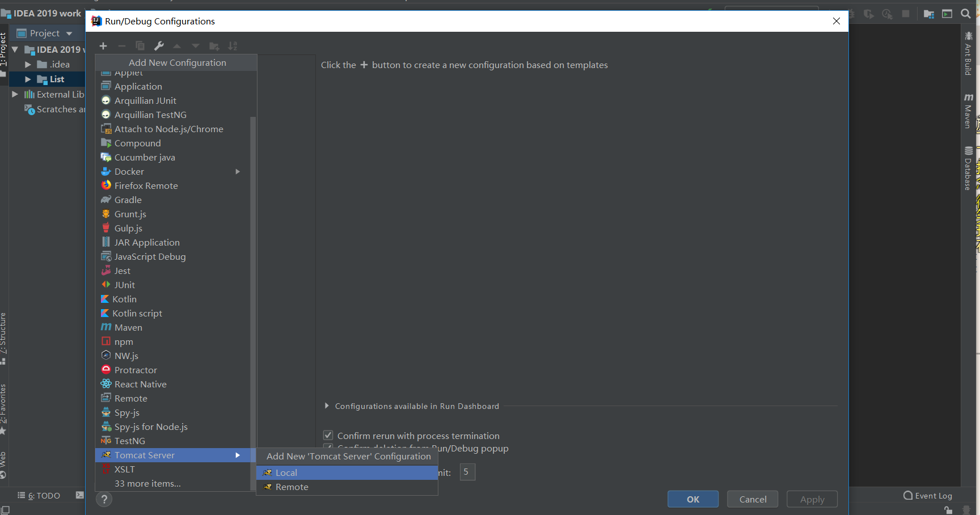Open the Structure side tab

tap(3, 338)
